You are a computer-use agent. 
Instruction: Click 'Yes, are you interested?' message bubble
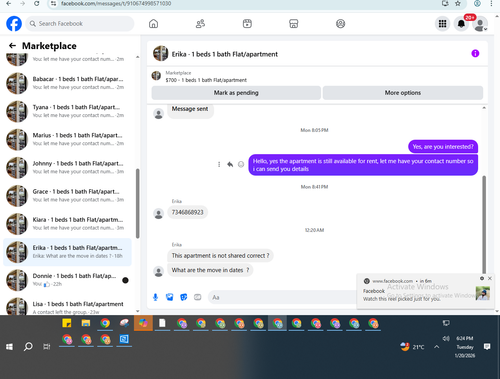[x=443, y=147]
